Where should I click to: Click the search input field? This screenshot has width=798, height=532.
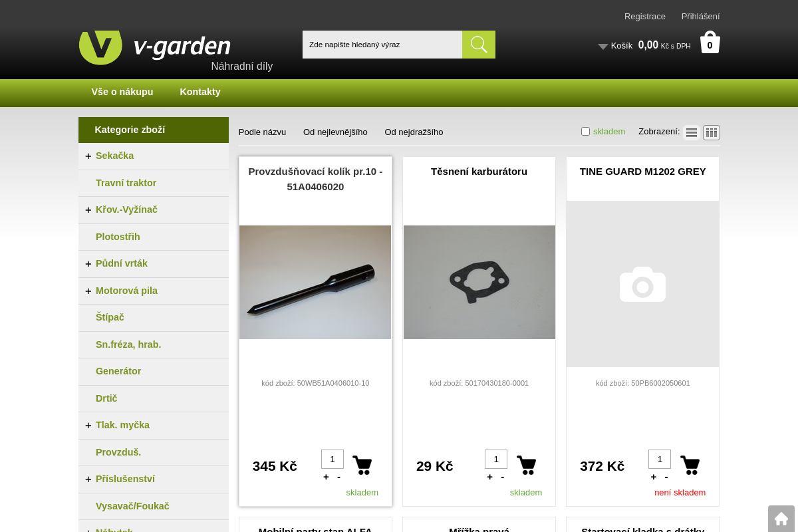pyautogui.click(x=382, y=45)
